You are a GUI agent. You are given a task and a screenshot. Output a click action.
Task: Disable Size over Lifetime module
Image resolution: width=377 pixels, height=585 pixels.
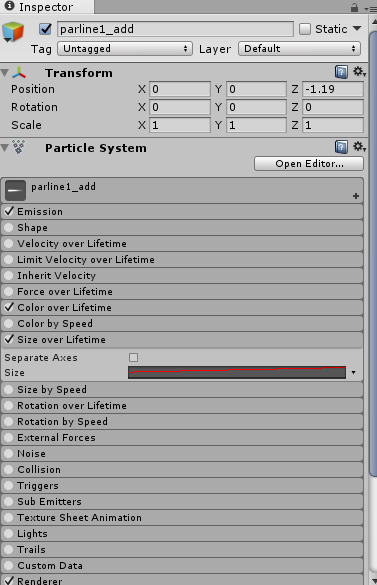9,339
